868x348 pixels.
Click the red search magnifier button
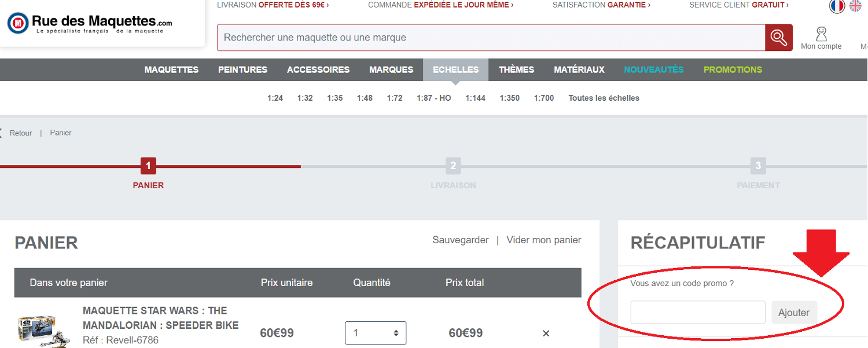[x=779, y=38]
